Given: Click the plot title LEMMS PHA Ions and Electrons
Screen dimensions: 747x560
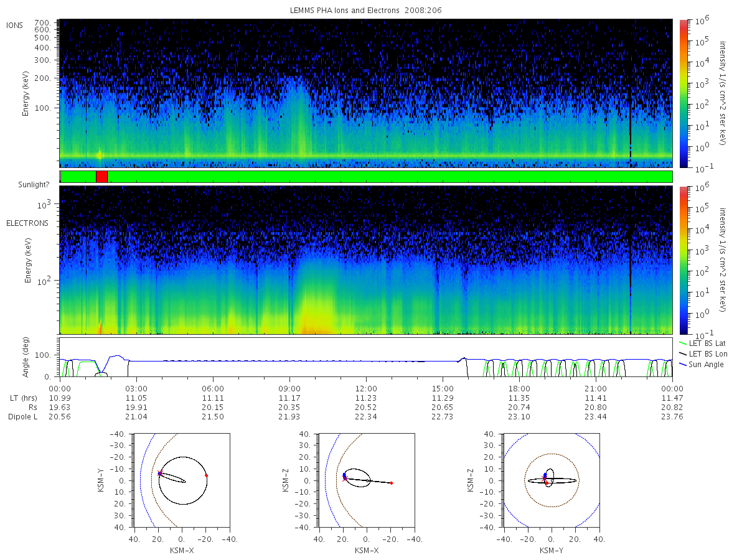Looking at the screenshot, I should click(365, 11).
